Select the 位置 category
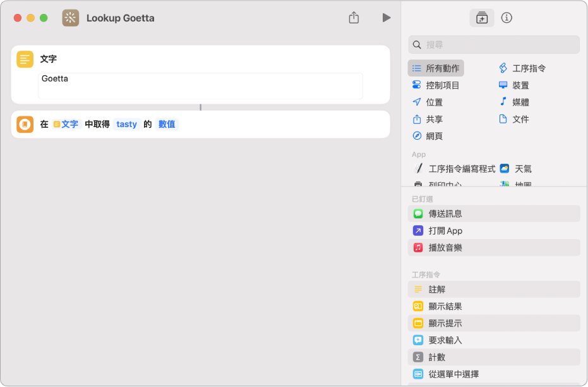Image resolution: width=588 pixels, height=387 pixels. [x=428, y=102]
